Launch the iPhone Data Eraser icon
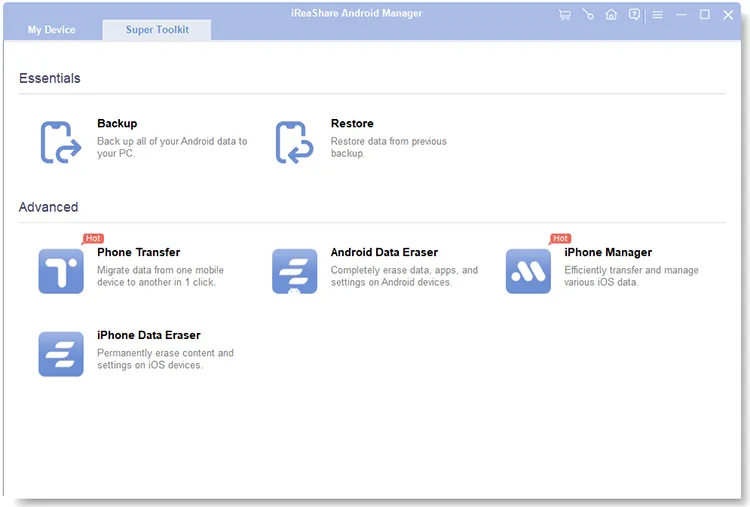The height and width of the screenshot is (507, 750). point(61,354)
